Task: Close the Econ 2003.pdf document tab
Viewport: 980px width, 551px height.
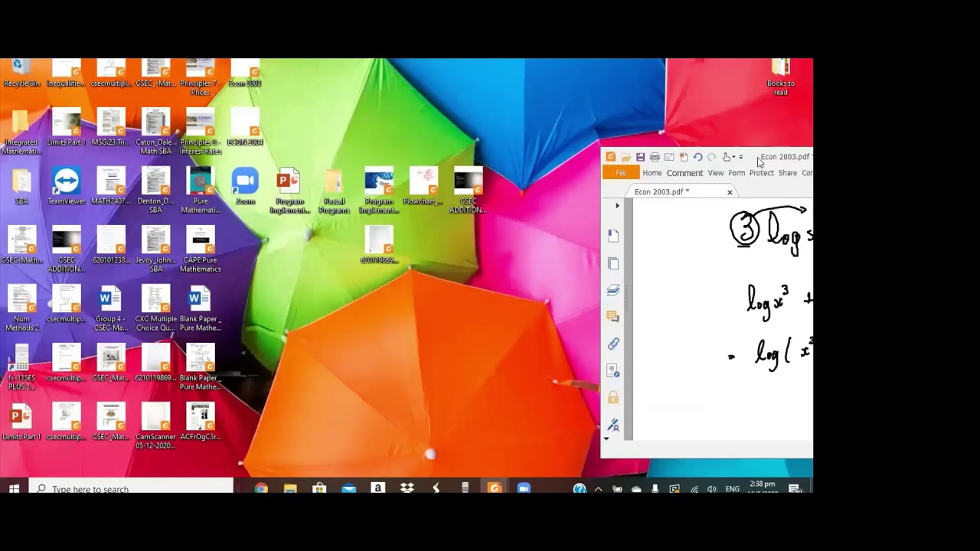Action: point(730,192)
